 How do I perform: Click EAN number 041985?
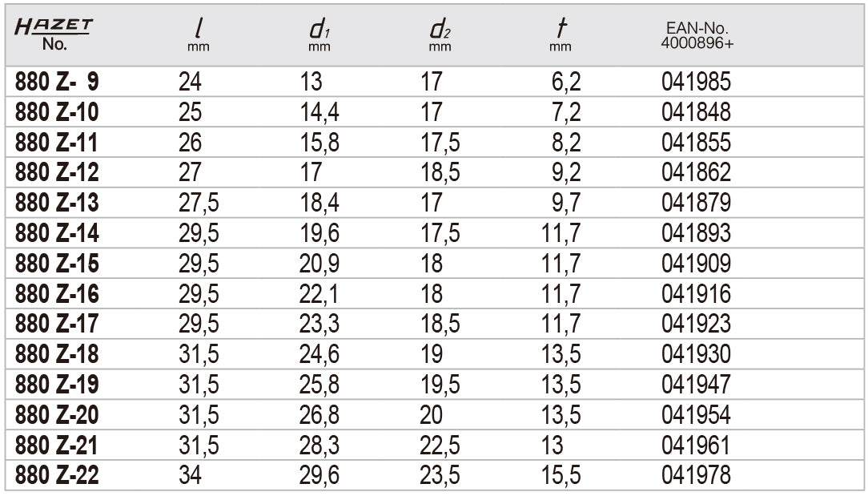tap(696, 81)
